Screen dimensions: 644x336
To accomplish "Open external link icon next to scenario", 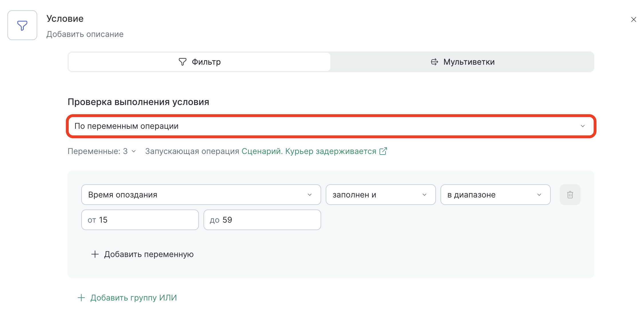I will 383,151.
